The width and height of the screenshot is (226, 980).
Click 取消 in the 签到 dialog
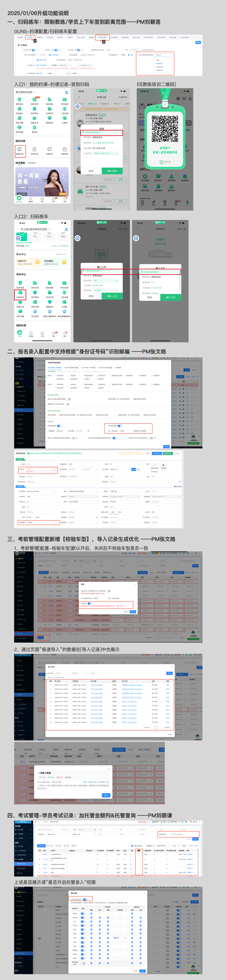coord(91,171)
